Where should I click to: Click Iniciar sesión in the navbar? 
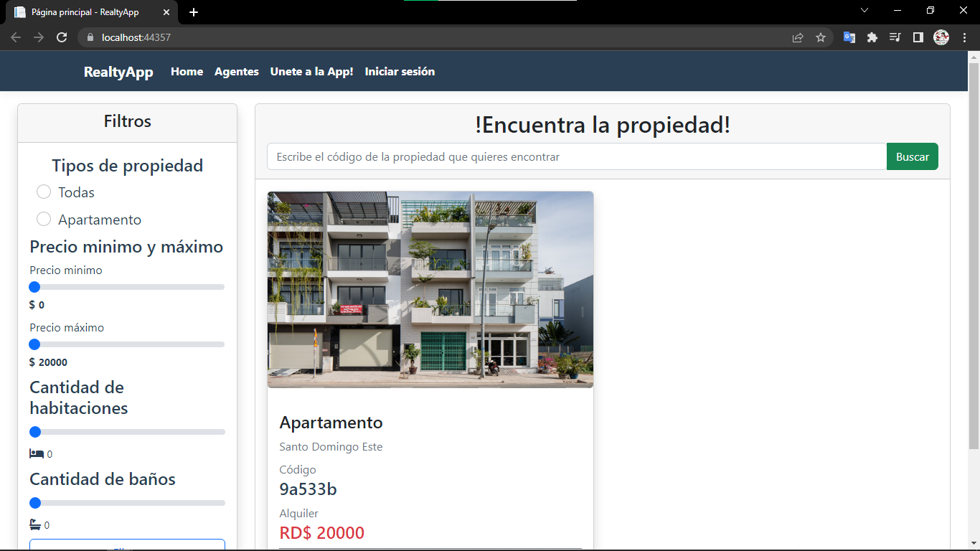(x=400, y=72)
